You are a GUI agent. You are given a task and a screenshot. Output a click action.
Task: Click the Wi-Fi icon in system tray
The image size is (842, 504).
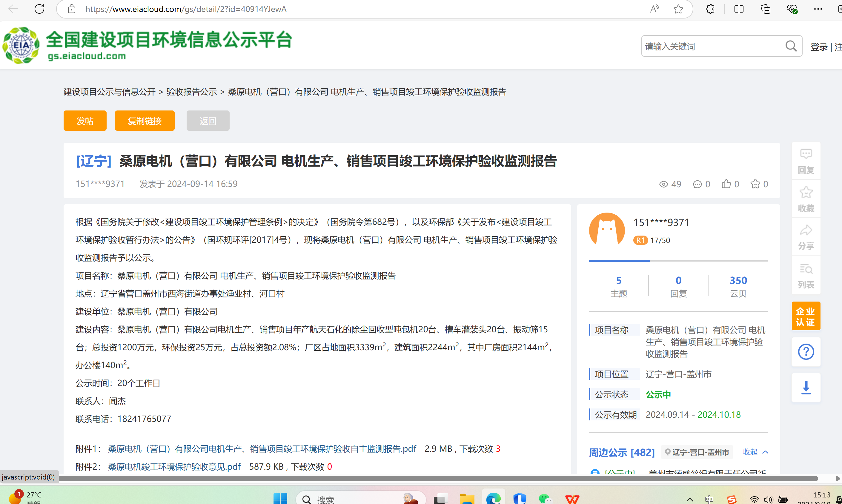754,499
